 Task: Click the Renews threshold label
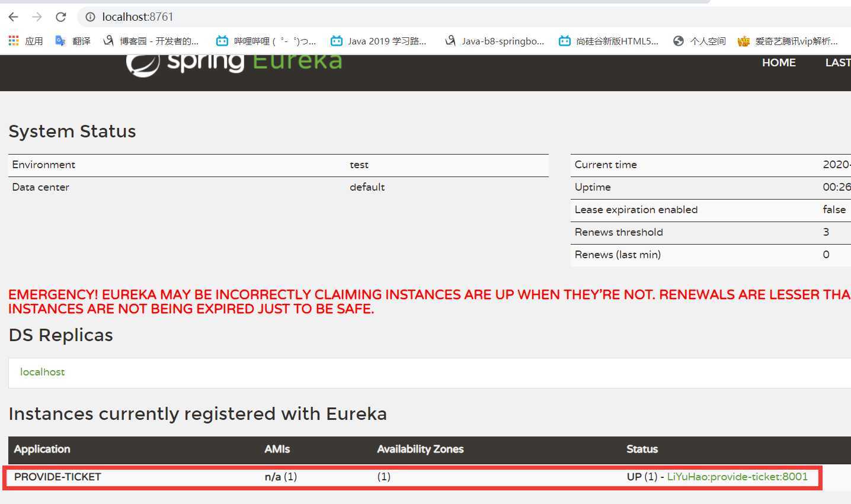(x=619, y=232)
